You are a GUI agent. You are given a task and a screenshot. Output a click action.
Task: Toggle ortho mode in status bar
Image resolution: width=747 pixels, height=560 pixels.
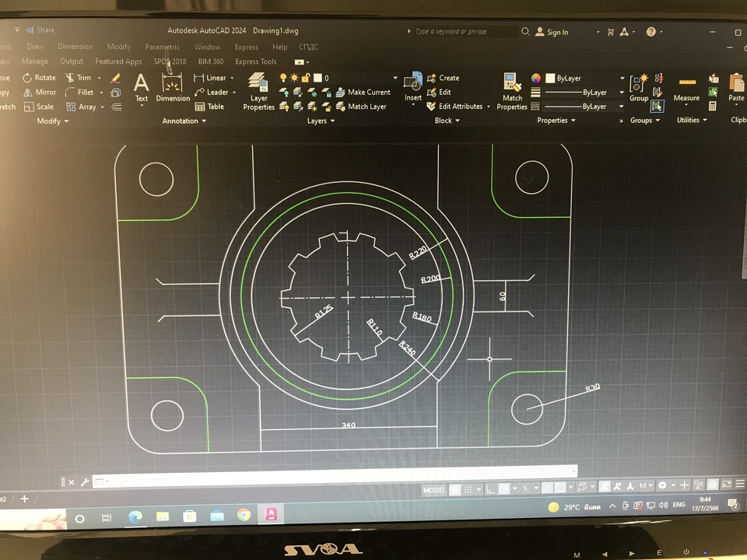[x=491, y=489]
